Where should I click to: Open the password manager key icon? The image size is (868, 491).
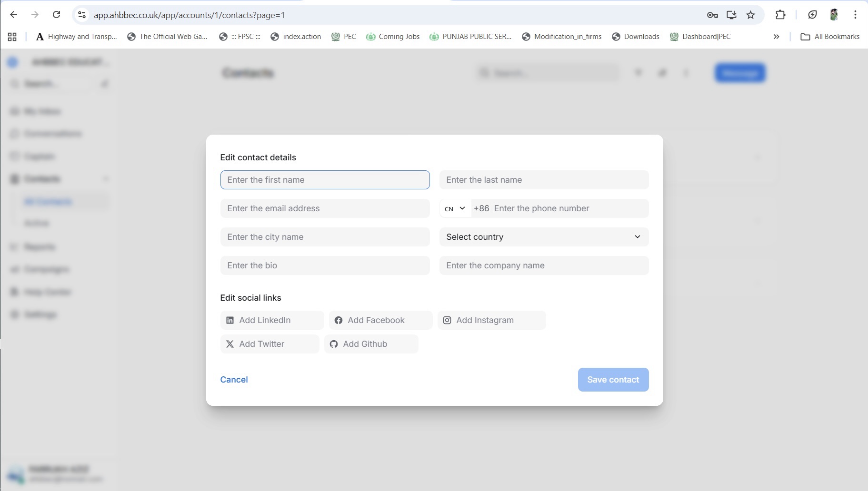tap(712, 15)
